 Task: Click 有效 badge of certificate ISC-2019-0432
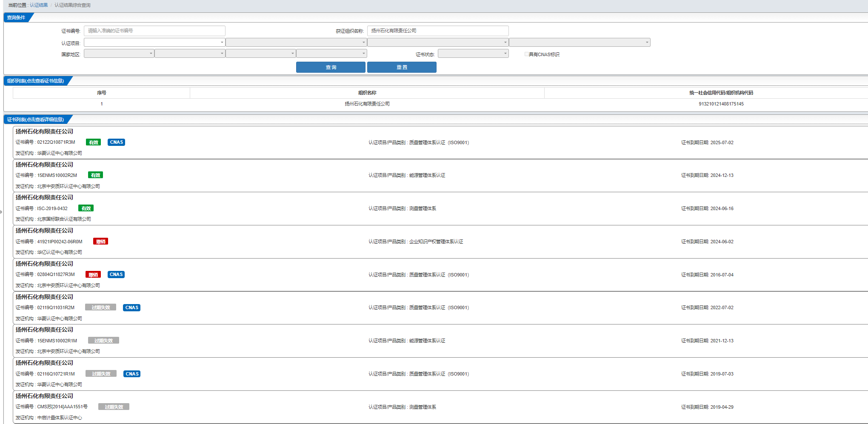pos(86,208)
